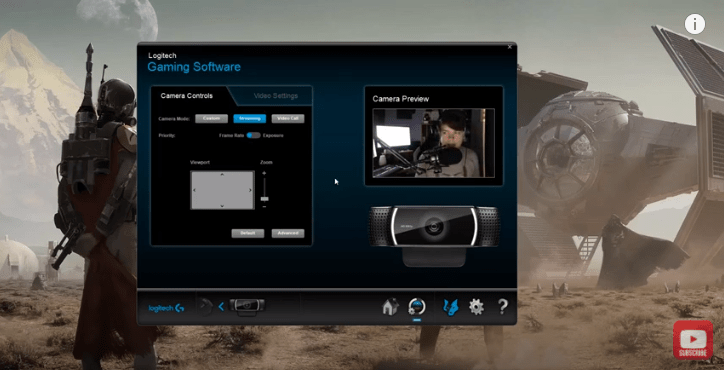This screenshot has width=724, height=370.
Task: Click the red YouTube Subscribe watermark button
Action: pyautogui.click(x=693, y=340)
